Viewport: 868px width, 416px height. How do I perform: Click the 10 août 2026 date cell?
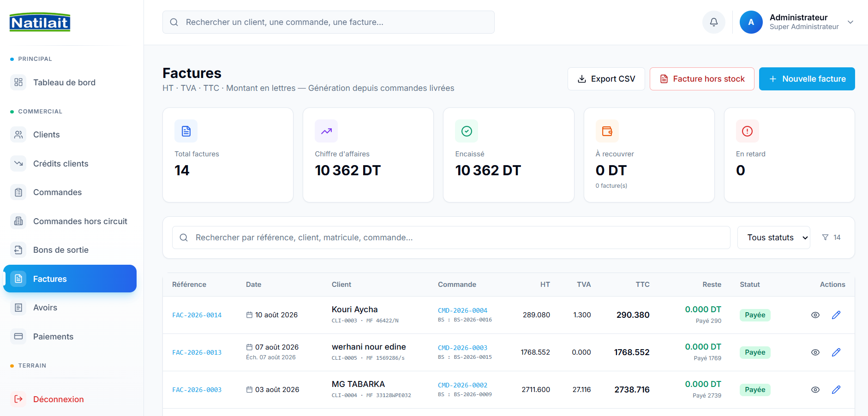tap(272, 315)
